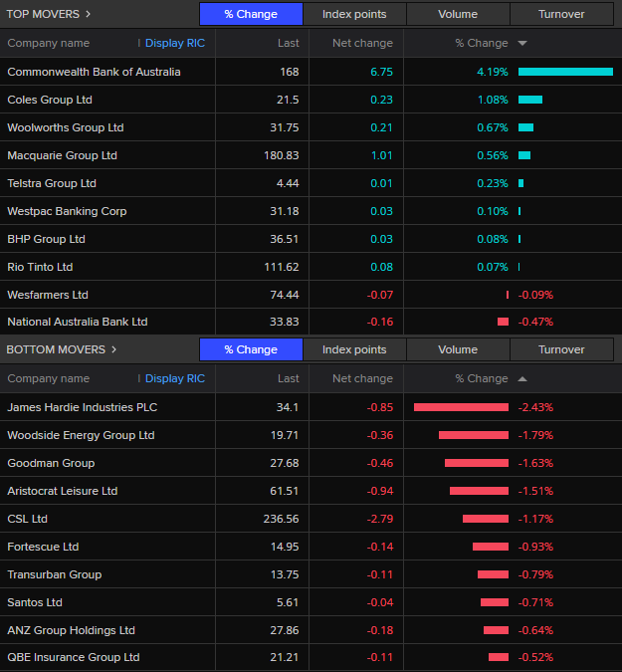Open Transurban Group
The width and height of the screenshot is (622, 672).
(55, 574)
